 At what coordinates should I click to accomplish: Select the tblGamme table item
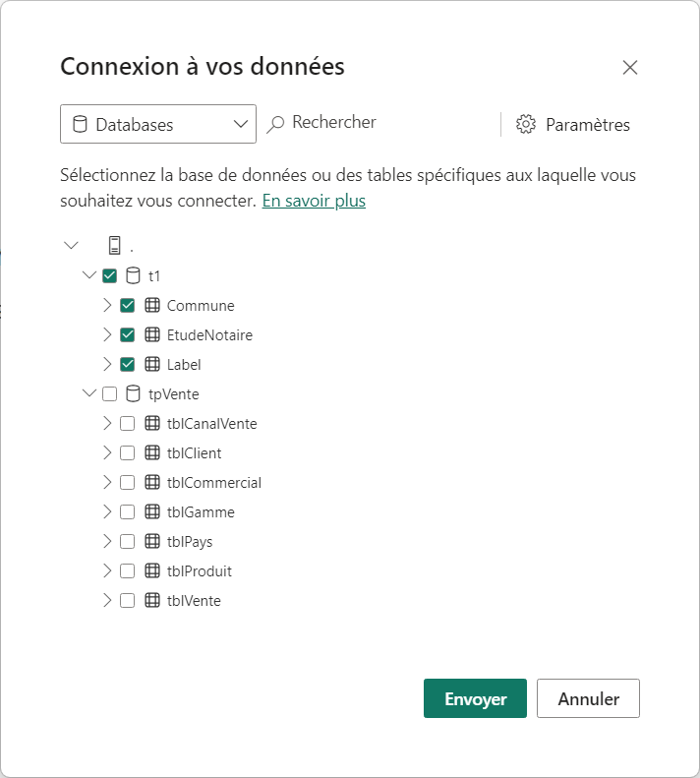point(201,512)
